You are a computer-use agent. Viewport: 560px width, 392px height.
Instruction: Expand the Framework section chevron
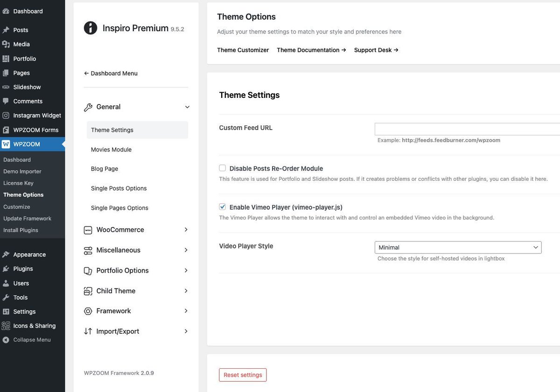(x=186, y=311)
